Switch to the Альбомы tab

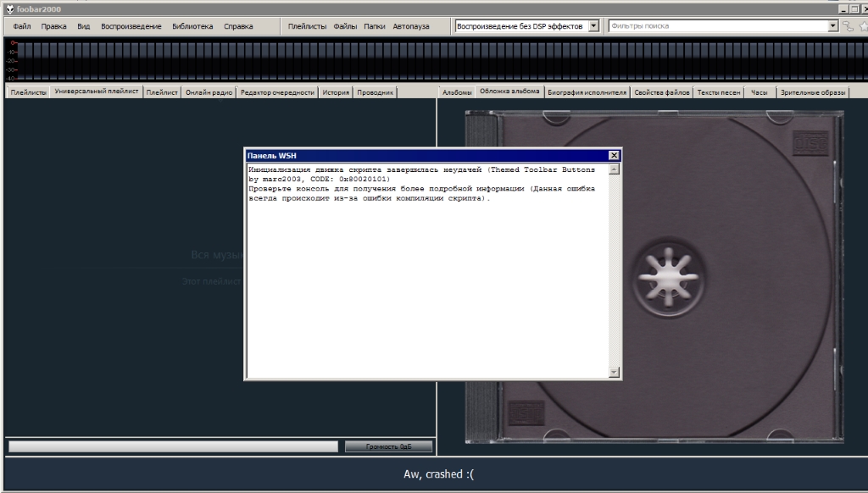pos(457,92)
